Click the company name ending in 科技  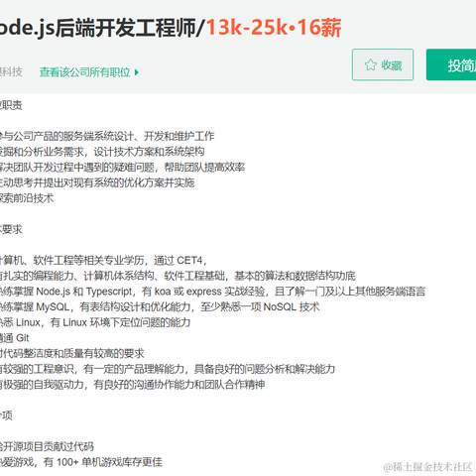tap(11, 71)
